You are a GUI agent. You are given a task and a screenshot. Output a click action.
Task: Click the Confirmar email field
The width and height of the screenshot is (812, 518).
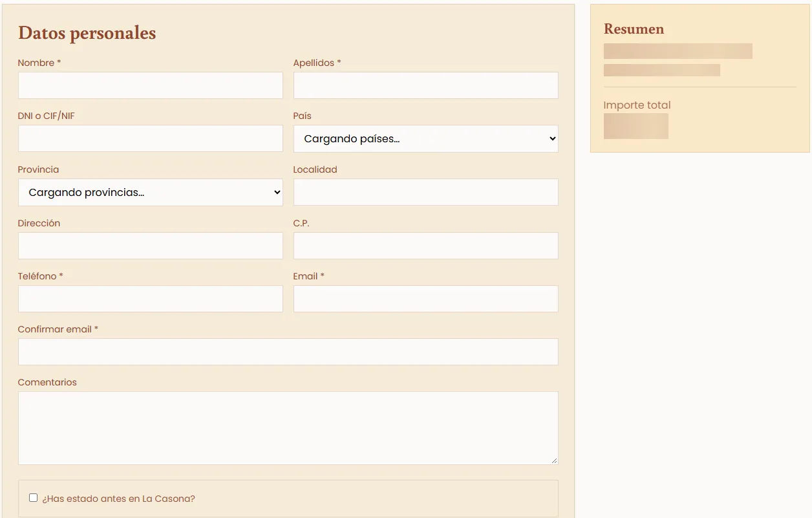(288, 352)
